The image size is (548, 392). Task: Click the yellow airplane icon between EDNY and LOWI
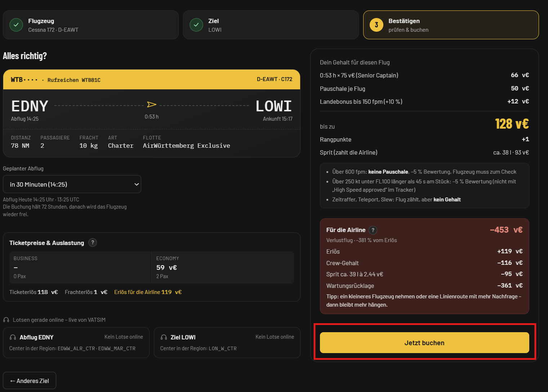pos(152,104)
